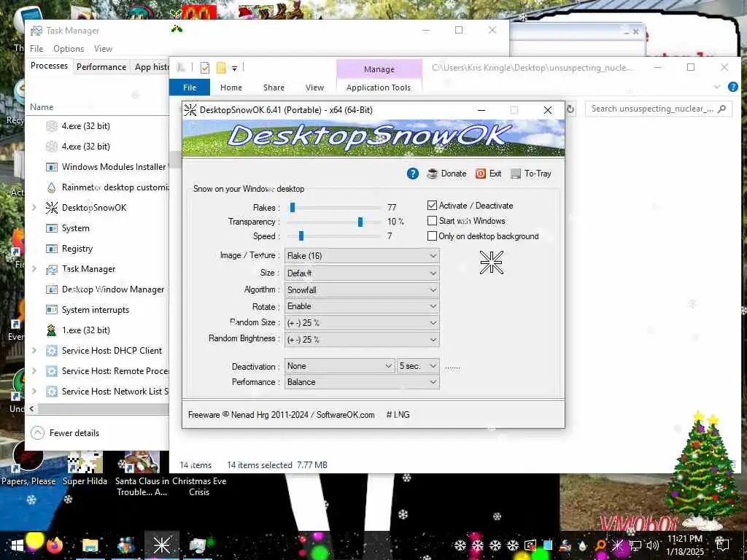Click the # LNG language link
This screenshot has width=747, height=560.
click(398, 415)
